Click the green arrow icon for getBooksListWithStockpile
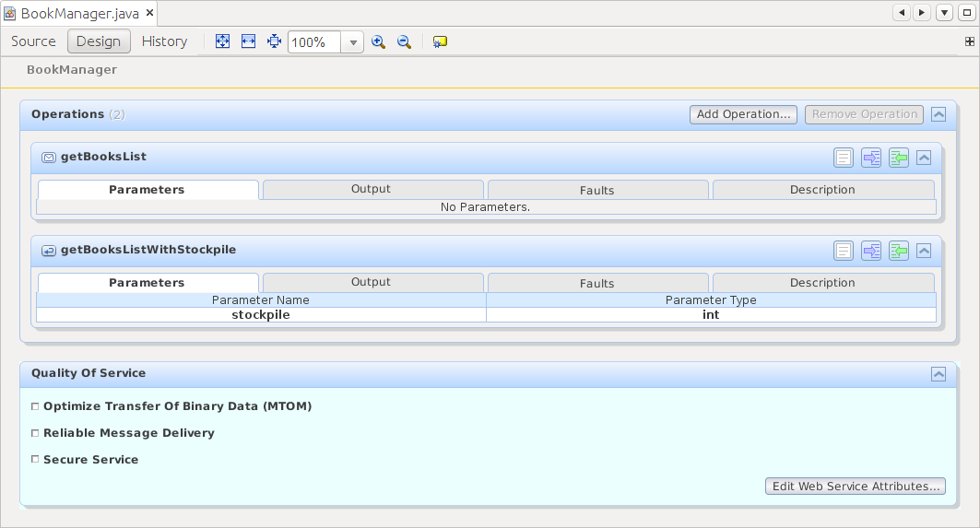The height and width of the screenshot is (528, 980). pyautogui.click(x=899, y=251)
